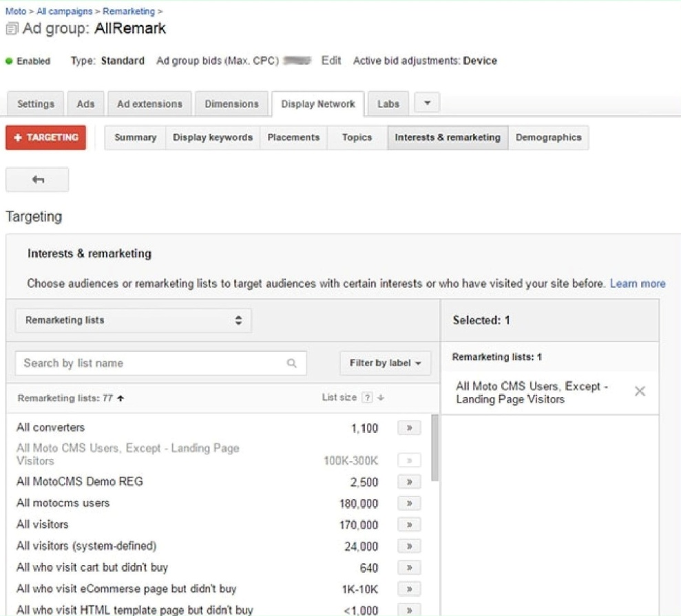Image resolution: width=681 pixels, height=616 pixels.
Task: Click Edit next to ad group bids
Action: 331,61
